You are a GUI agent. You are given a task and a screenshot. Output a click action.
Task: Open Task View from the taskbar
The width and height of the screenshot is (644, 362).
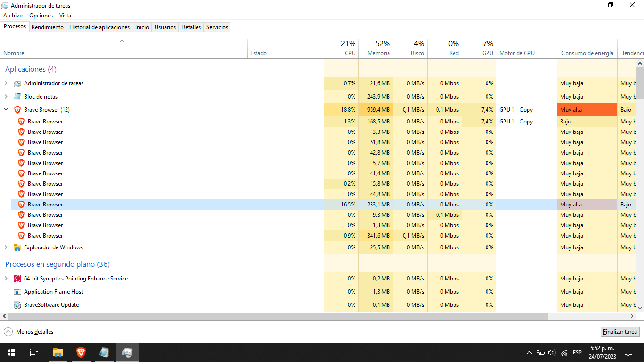34,353
